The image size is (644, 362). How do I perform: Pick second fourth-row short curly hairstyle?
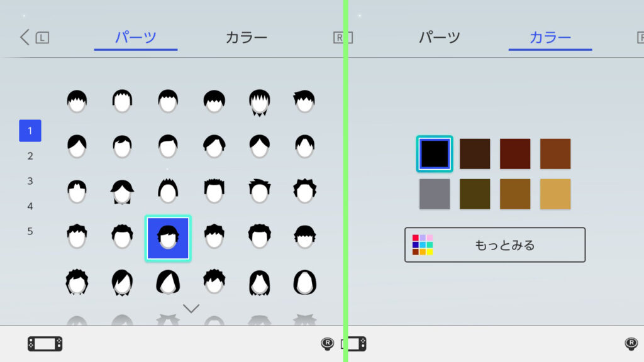coord(122,236)
